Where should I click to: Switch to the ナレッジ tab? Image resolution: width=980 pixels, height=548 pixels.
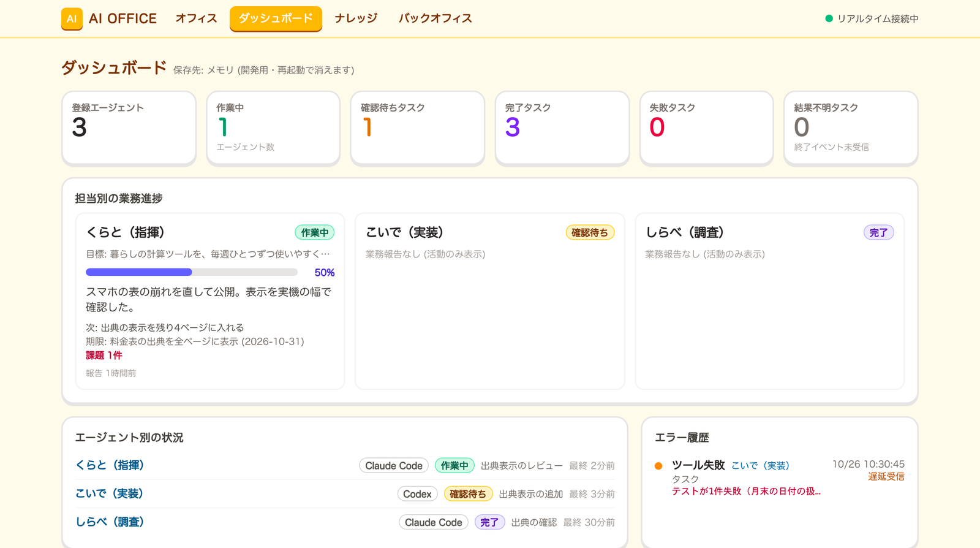coord(356,18)
